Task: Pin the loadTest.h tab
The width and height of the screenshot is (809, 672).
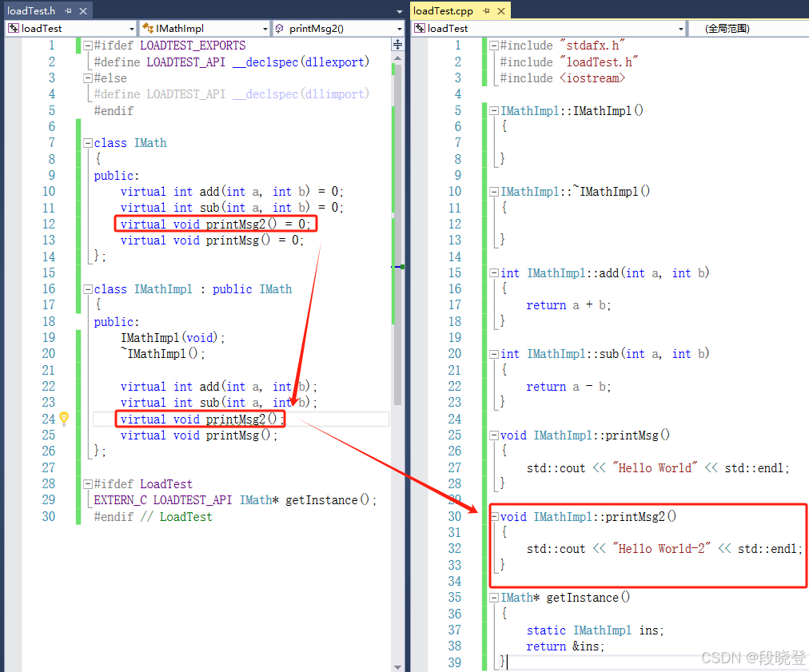Action: coord(69,11)
